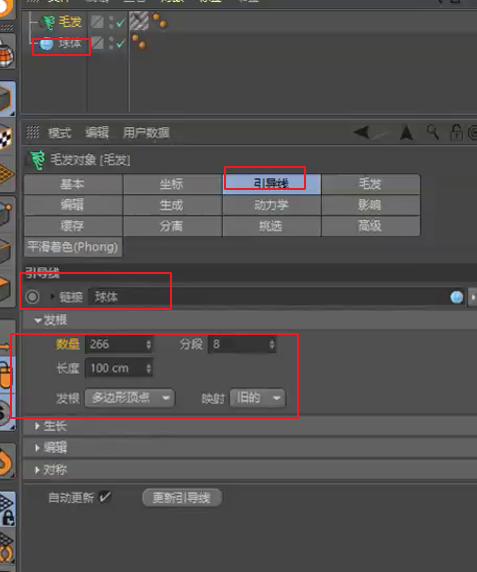
Task: Collapse the 发根 section
Action: click(38, 320)
